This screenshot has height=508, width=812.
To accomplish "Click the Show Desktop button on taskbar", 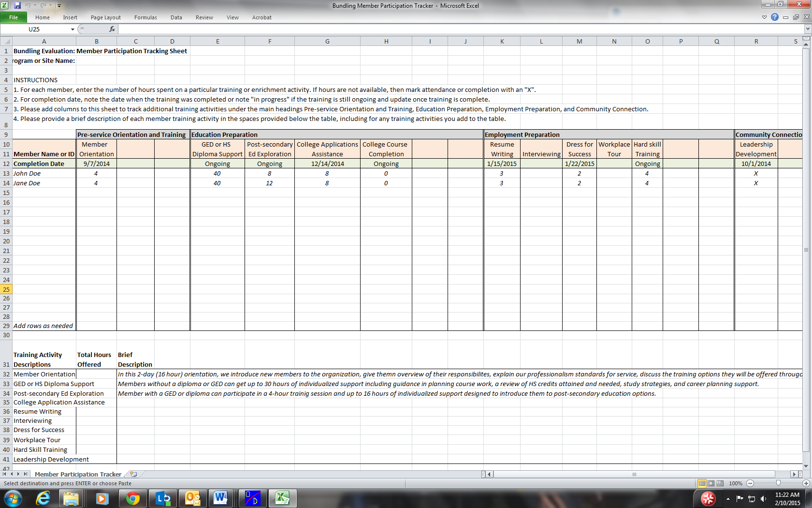I will pyautogui.click(x=809, y=499).
